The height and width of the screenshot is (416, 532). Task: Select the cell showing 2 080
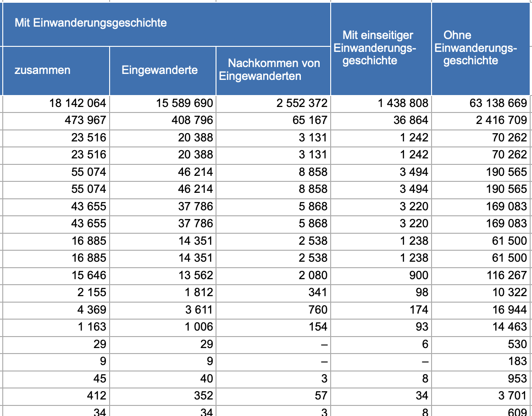click(x=273, y=276)
